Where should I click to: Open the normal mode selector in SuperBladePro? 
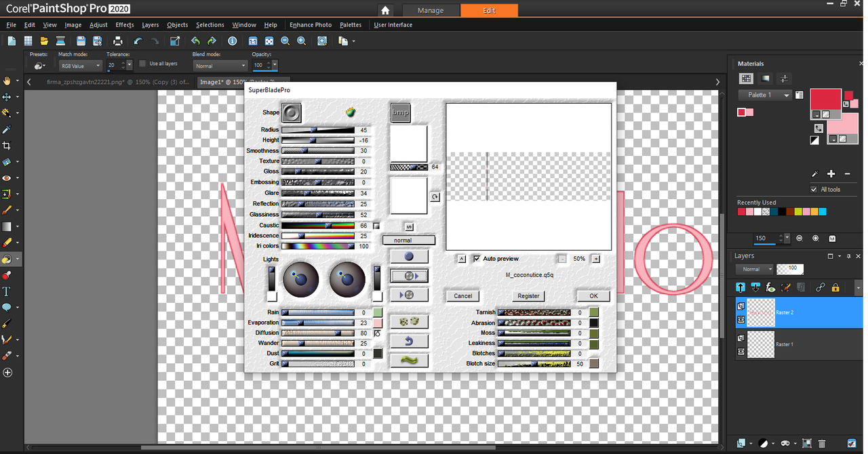point(409,240)
